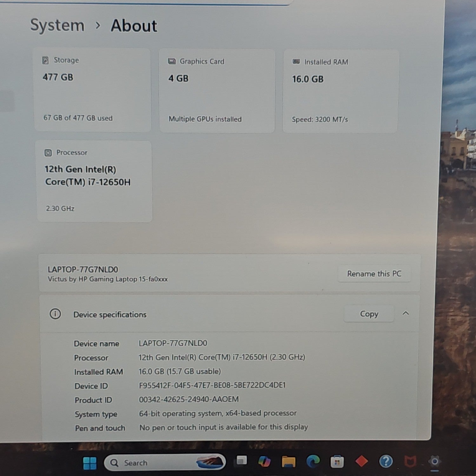Open File Explorer from the taskbar
Viewport: 476px width, 476px height.
coord(288,461)
